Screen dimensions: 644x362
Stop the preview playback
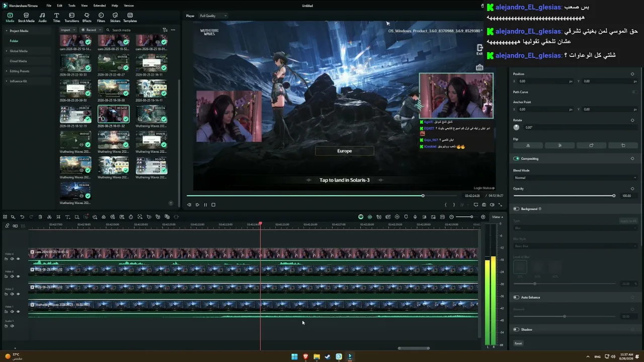(213, 205)
